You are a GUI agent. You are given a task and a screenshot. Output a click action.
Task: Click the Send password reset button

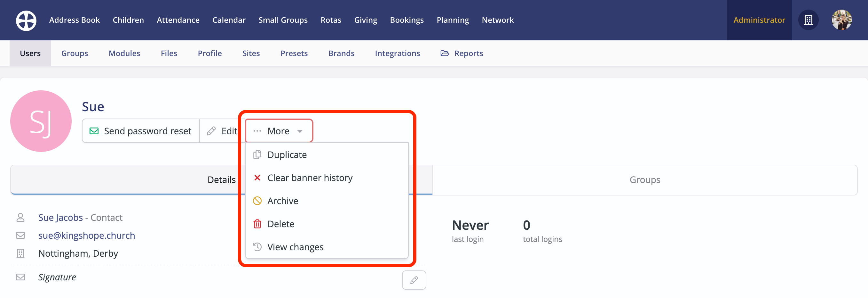click(140, 131)
